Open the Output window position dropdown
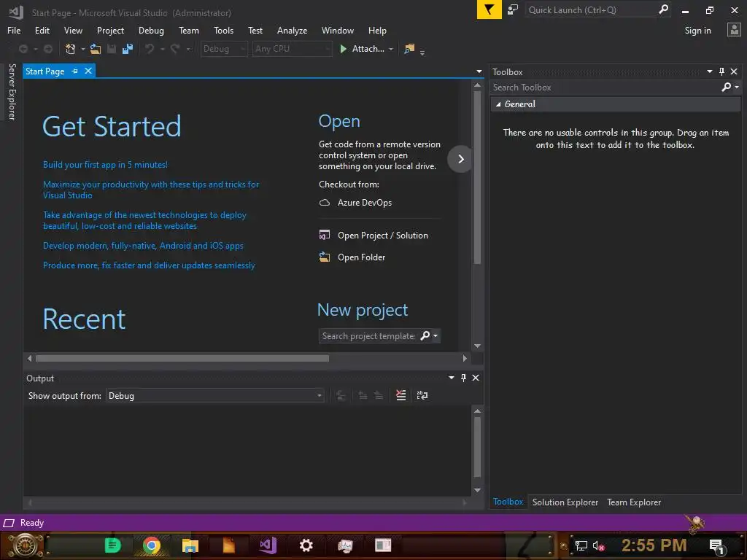The image size is (747, 560). tap(451, 378)
